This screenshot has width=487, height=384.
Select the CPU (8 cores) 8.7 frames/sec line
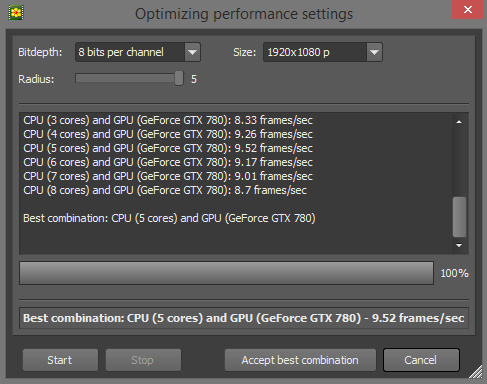165,190
